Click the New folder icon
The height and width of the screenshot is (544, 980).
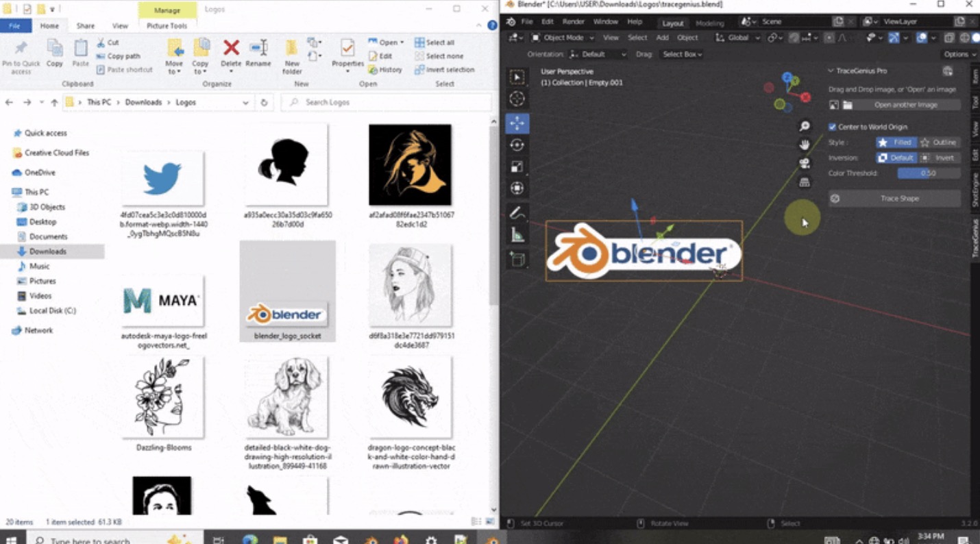click(x=292, y=48)
